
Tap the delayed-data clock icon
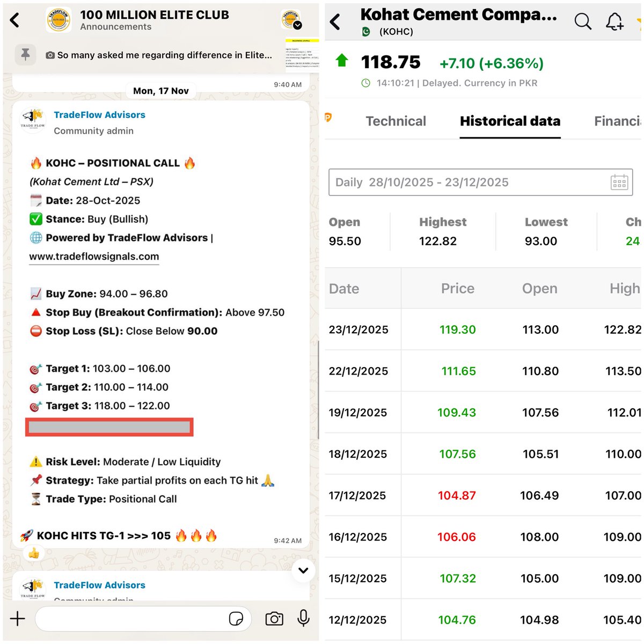point(365,83)
